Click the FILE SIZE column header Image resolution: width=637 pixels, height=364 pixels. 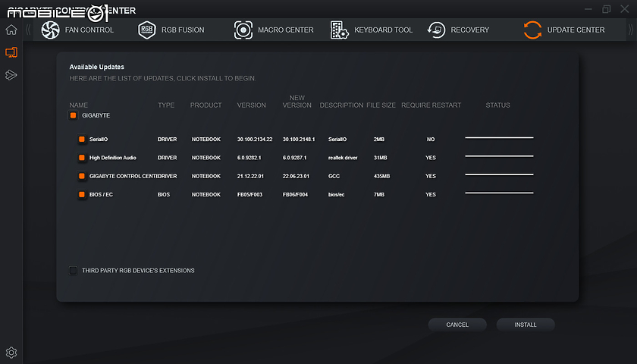[381, 105]
